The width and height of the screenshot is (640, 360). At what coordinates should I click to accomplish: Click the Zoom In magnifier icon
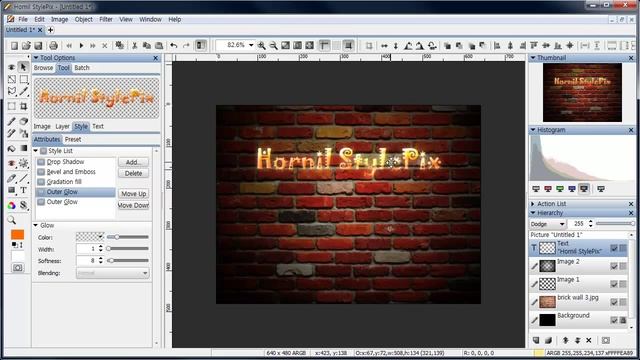(x=261, y=45)
